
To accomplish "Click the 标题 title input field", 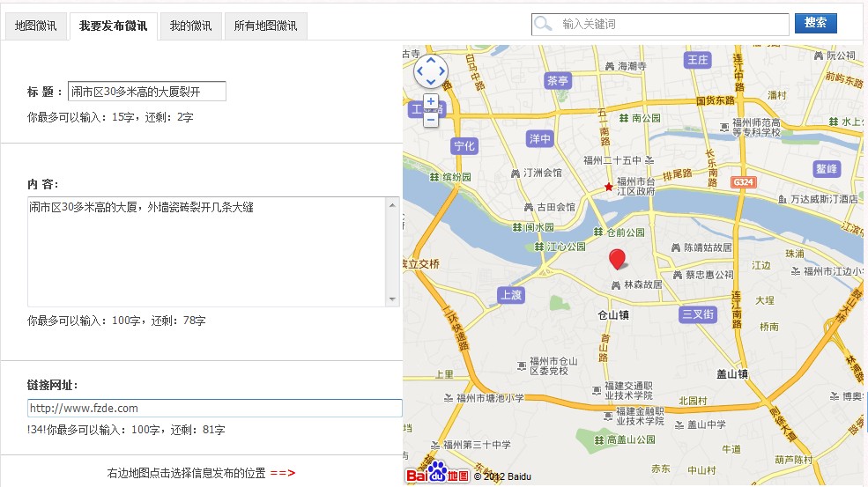I will [x=146, y=92].
